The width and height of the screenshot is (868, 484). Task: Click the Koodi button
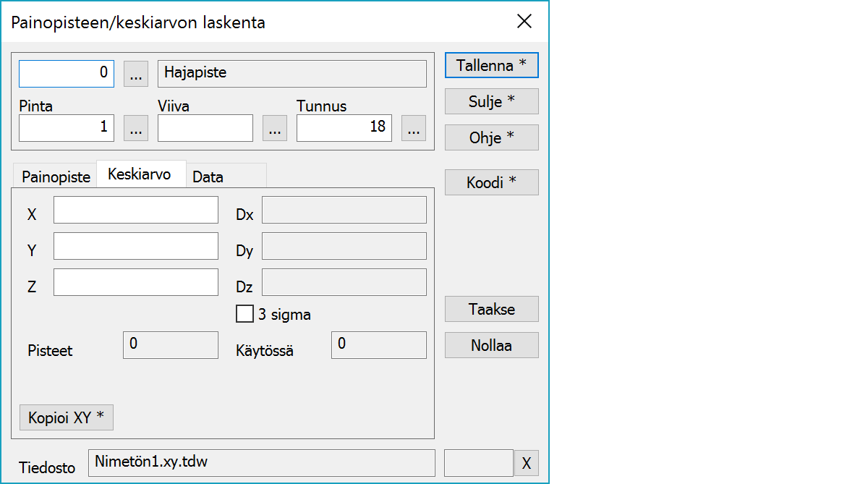click(491, 182)
